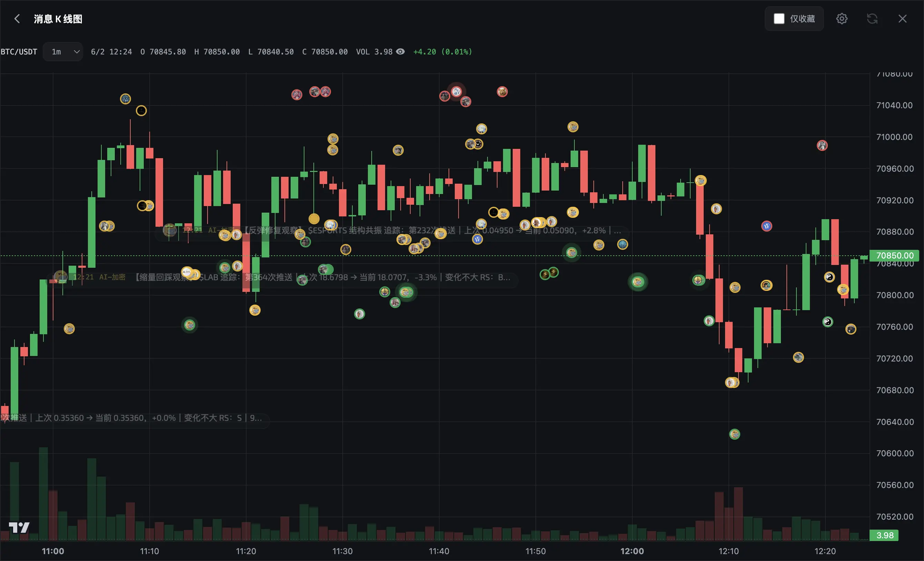The image size is (924, 561).
Task: Click the 仅收藏 favorites-only label
Action: pos(803,19)
